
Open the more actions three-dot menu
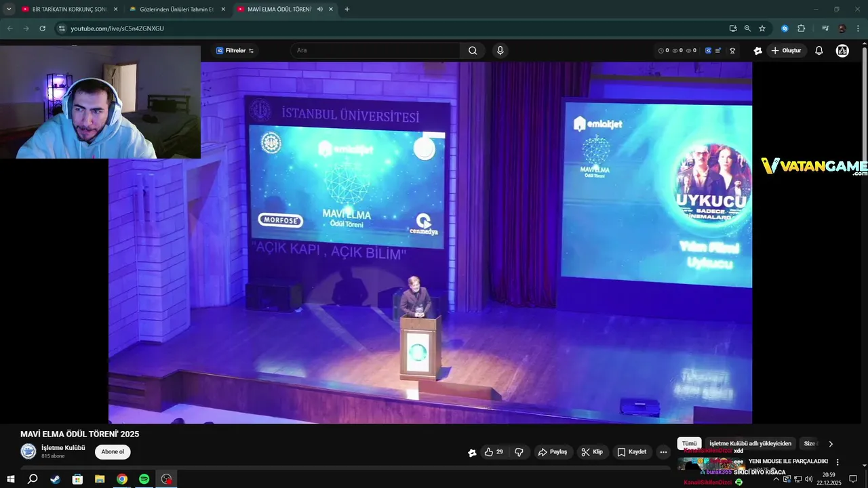(663, 452)
